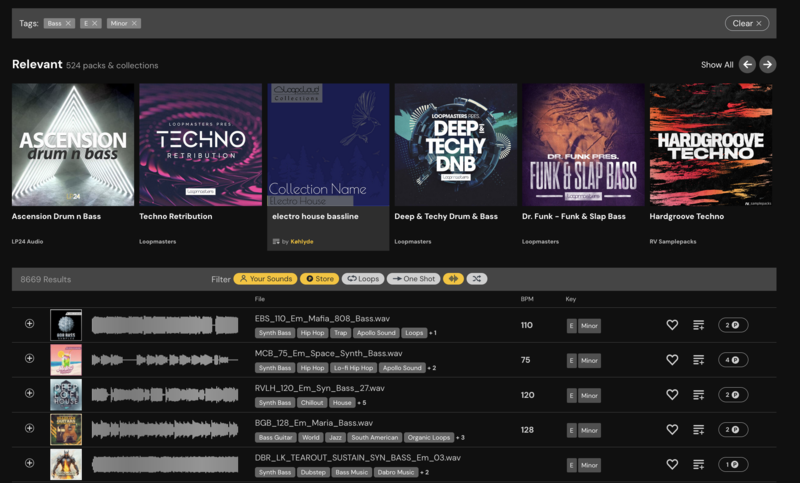
Task: Favorite DBR_LK_TEAROUT_SUSTAIN_SYN_BASS with heart icon
Action: coord(672,464)
